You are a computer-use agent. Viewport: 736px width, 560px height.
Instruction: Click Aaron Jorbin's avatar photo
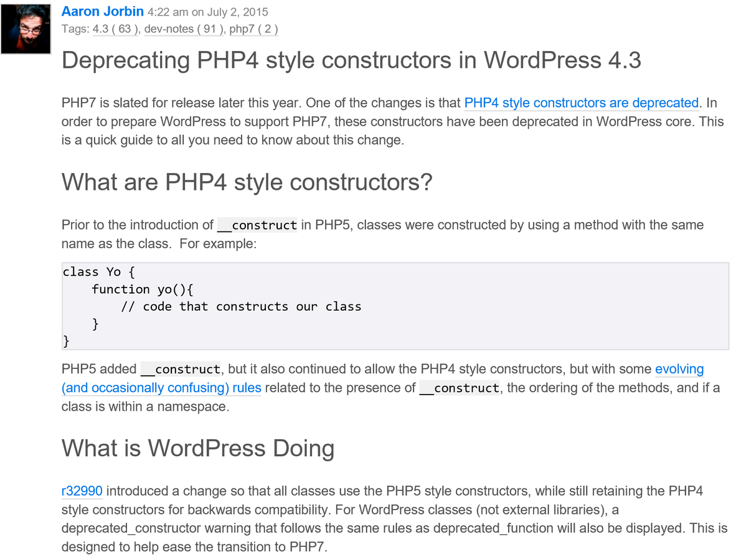coord(26,29)
